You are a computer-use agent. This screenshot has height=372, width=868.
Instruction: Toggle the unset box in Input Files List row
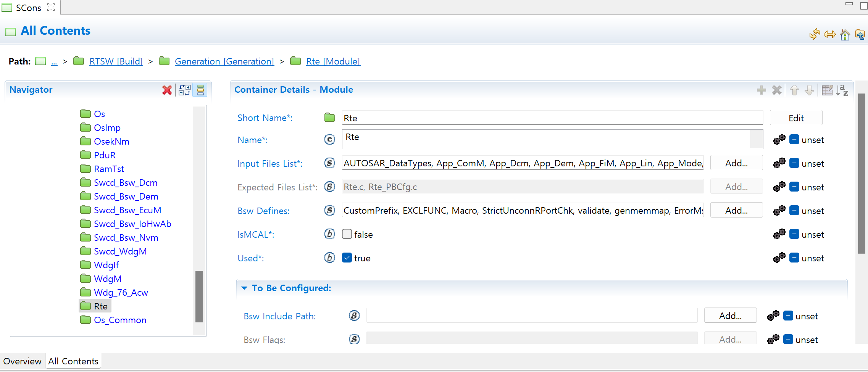pos(794,163)
